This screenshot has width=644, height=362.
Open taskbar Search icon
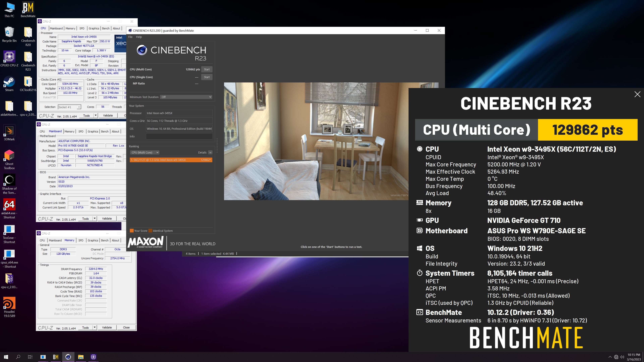tap(18, 357)
